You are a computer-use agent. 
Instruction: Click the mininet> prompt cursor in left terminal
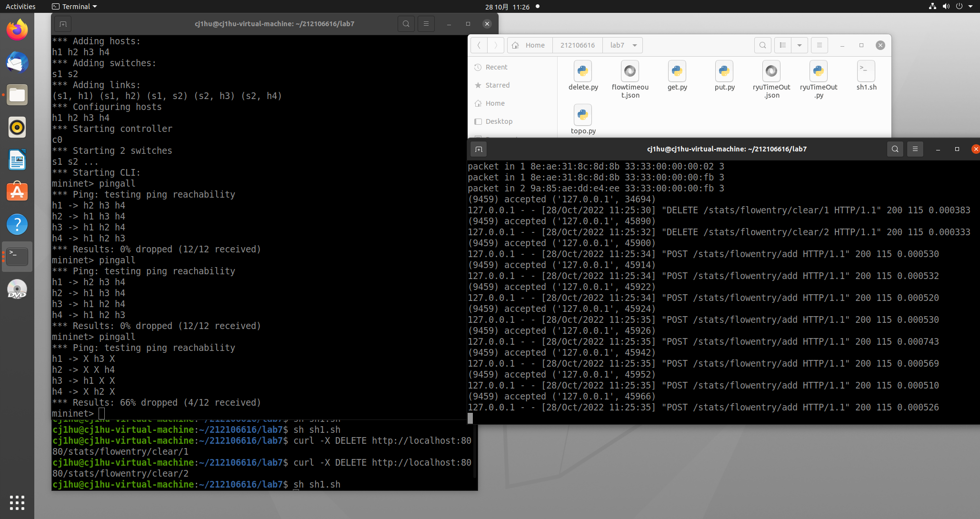tap(101, 414)
